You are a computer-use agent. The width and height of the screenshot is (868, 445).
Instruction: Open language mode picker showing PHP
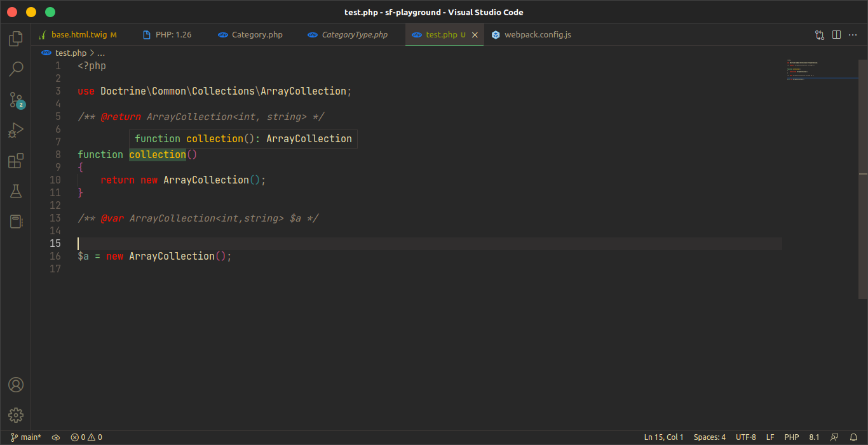(x=791, y=437)
